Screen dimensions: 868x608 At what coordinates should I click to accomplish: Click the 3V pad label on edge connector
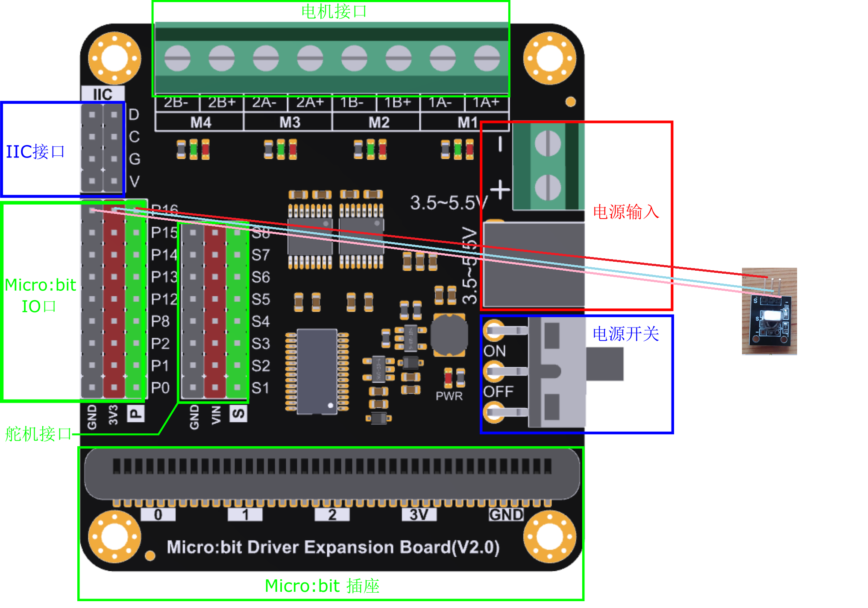click(419, 514)
